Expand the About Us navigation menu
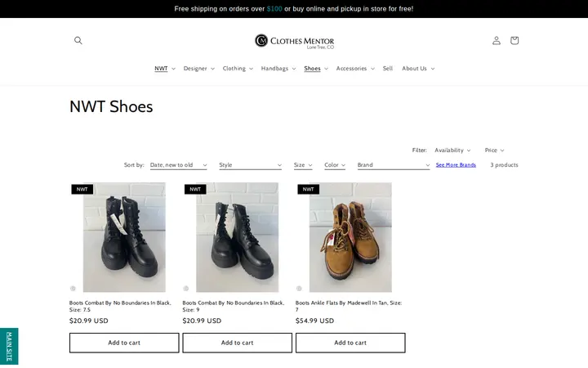 pos(418,69)
